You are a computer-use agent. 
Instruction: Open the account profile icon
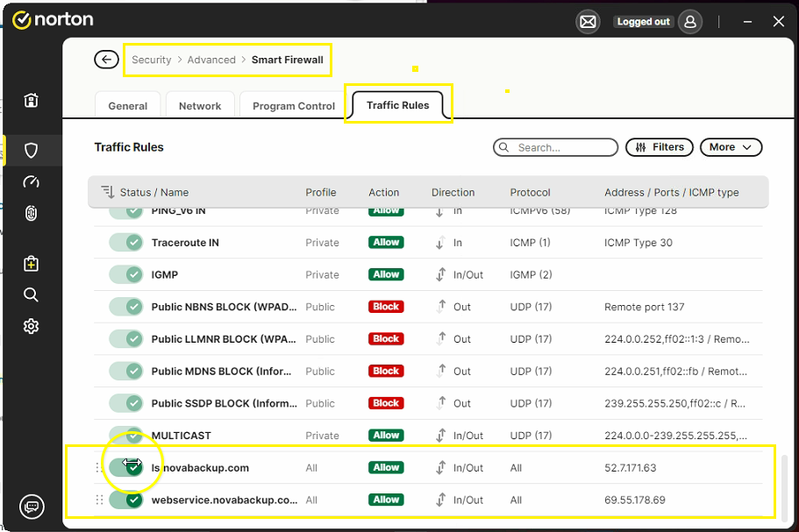click(x=690, y=22)
